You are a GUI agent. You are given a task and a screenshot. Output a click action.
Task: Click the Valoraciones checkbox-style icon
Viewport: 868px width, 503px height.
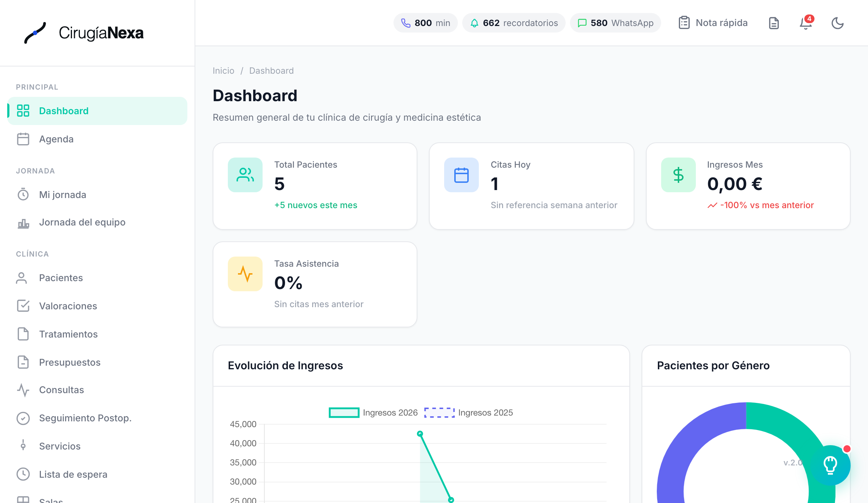coord(23,306)
